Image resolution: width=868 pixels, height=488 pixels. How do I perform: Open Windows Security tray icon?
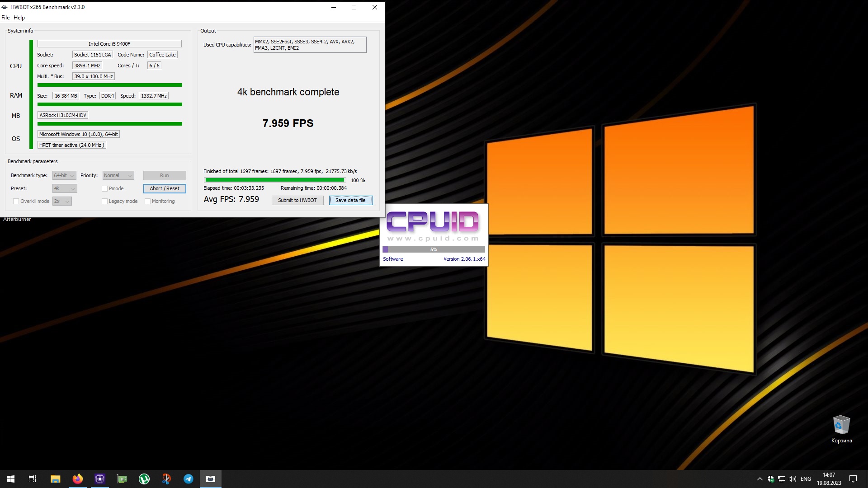point(771,479)
